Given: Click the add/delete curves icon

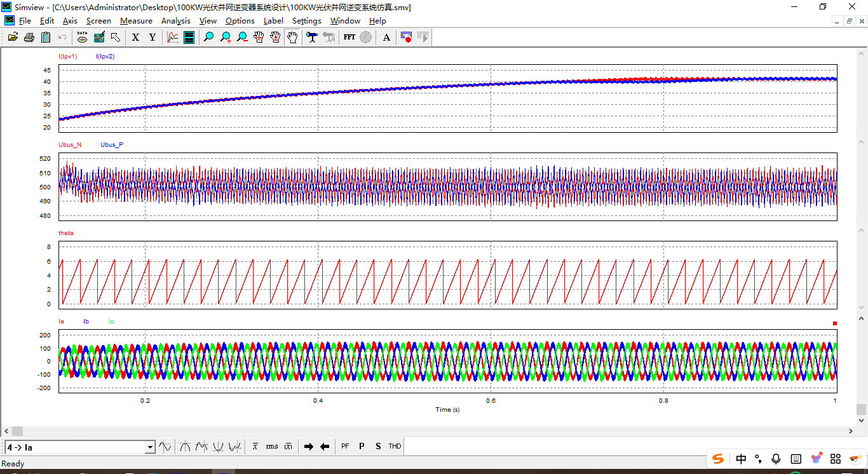Looking at the screenshot, I should click(173, 37).
